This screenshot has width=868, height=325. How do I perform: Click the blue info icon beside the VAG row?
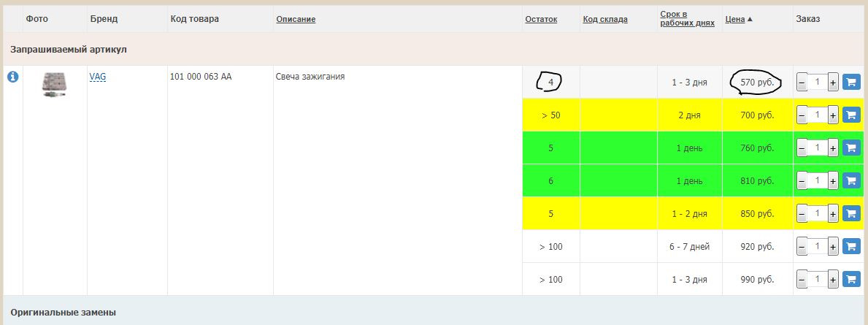[12, 77]
